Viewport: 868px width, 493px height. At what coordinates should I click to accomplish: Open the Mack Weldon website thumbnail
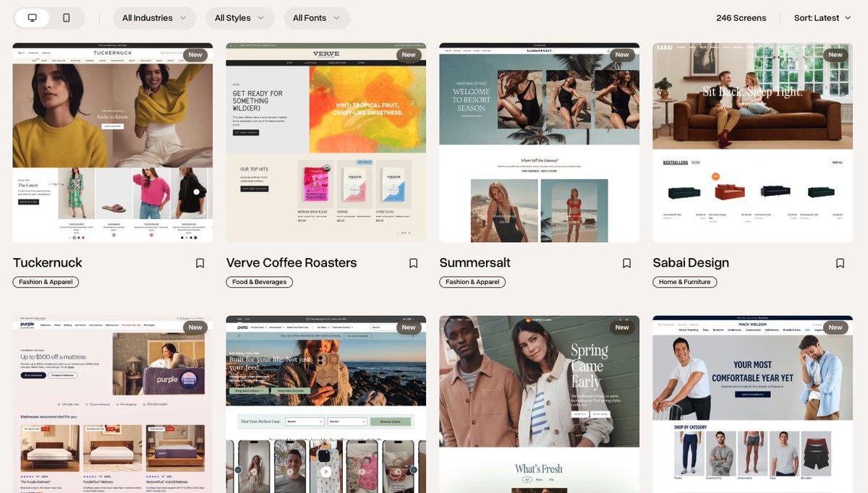(753, 404)
